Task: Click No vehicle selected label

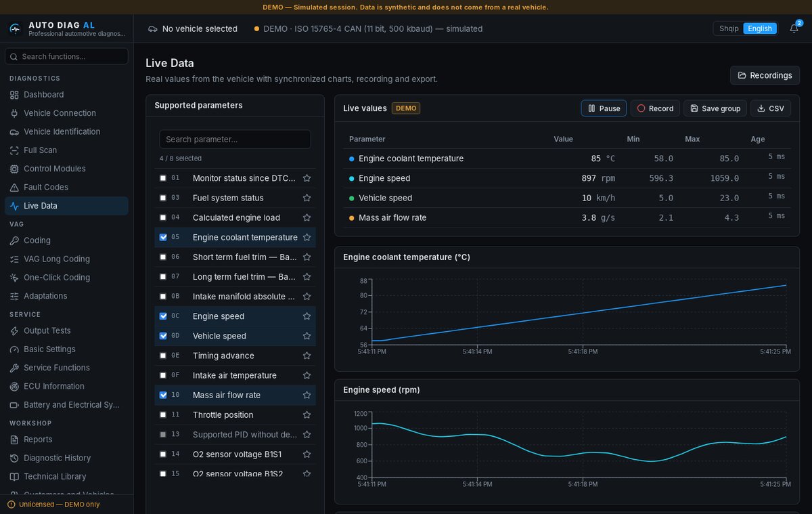Action: [x=200, y=29]
